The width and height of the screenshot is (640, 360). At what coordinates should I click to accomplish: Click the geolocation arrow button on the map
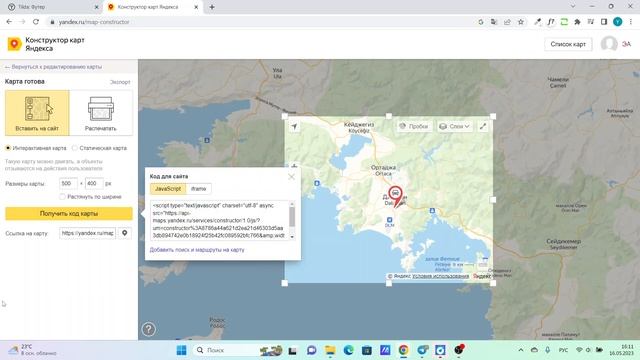[x=294, y=127]
